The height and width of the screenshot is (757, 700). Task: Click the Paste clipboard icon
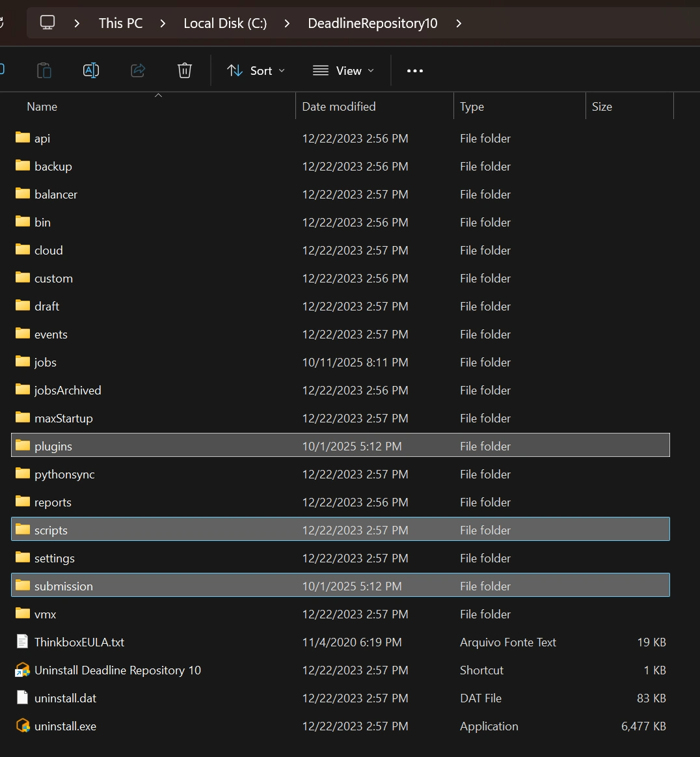(x=44, y=70)
